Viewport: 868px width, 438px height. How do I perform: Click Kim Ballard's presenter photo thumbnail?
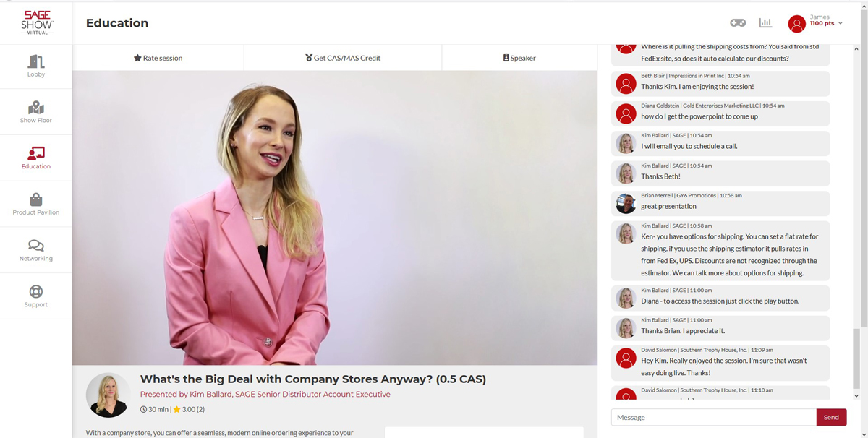(109, 395)
